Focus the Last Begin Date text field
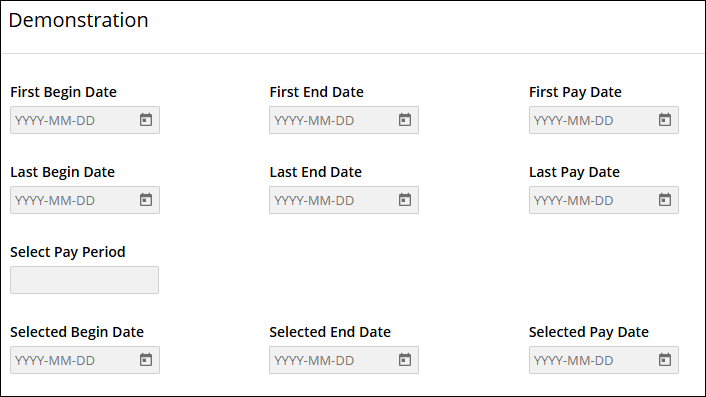Viewport: 706px width, 397px height. 74,200
